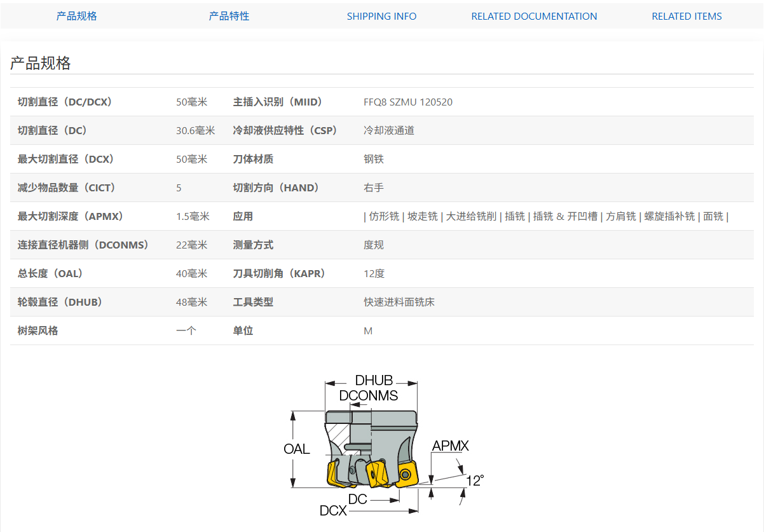This screenshot has height=532, width=764.
Task: Click the APMX label in the diagram
Action: tap(450, 446)
